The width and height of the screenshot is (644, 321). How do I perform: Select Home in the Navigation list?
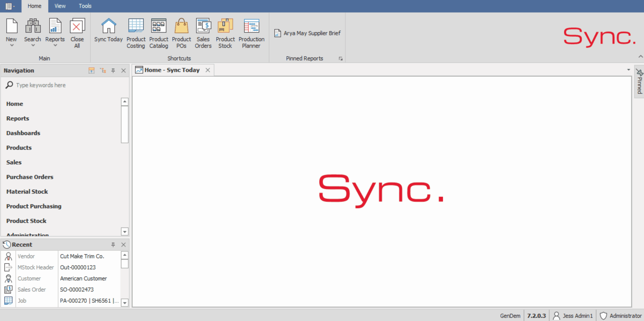pos(14,104)
